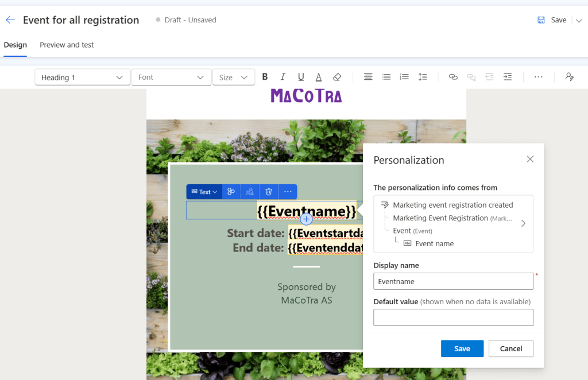Image resolution: width=588 pixels, height=380 pixels.
Task: Click the back arrow beside the email title
Action: coord(10,20)
